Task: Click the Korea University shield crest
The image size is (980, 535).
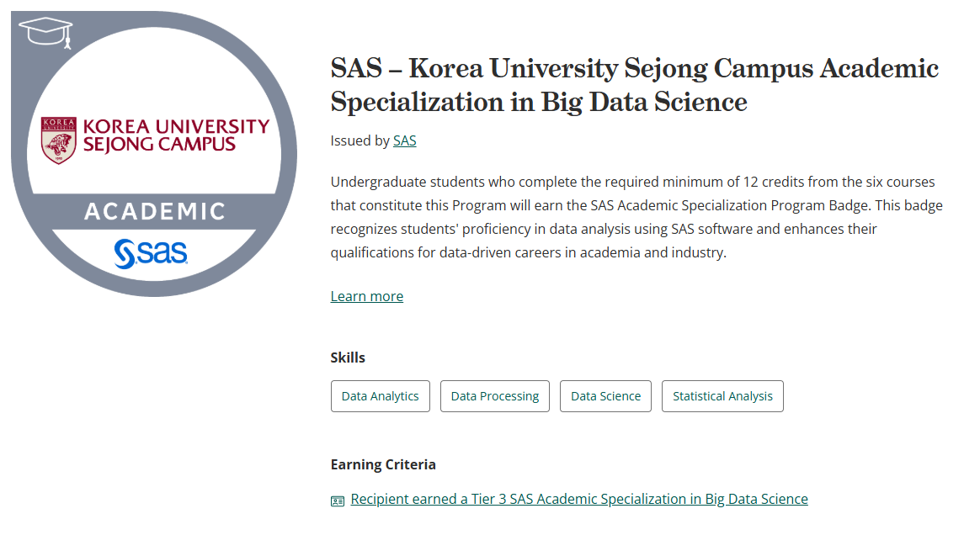Action: pos(58,140)
